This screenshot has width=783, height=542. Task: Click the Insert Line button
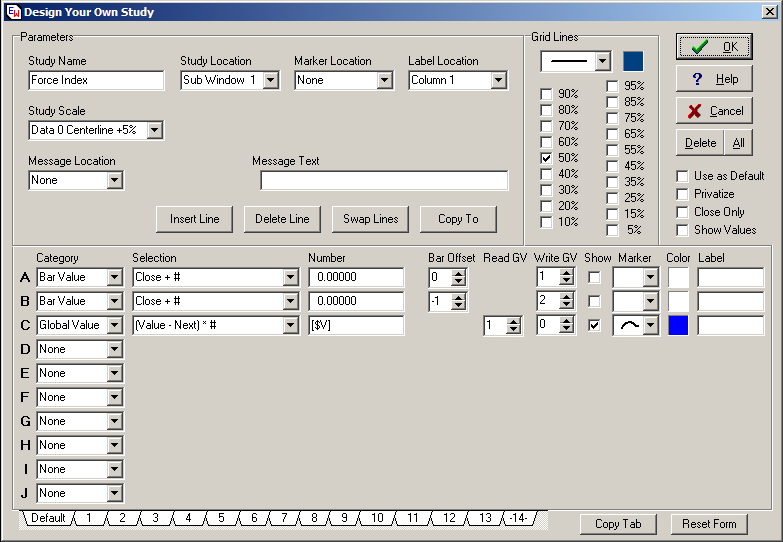pyautogui.click(x=194, y=219)
